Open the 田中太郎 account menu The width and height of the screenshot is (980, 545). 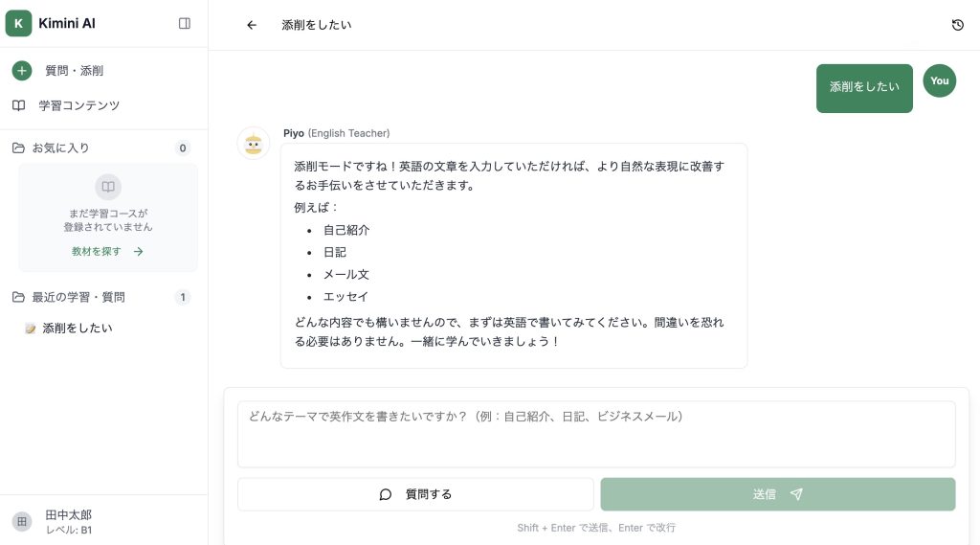pyautogui.click(x=69, y=521)
